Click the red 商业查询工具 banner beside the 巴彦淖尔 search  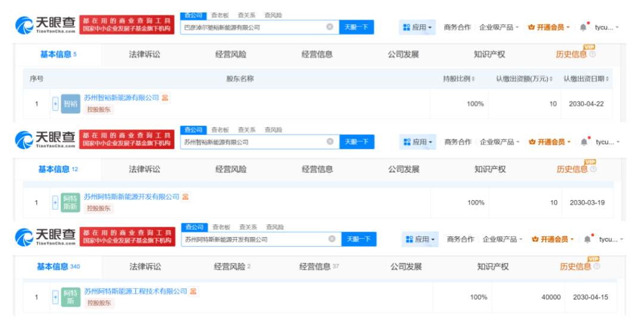(126, 24)
